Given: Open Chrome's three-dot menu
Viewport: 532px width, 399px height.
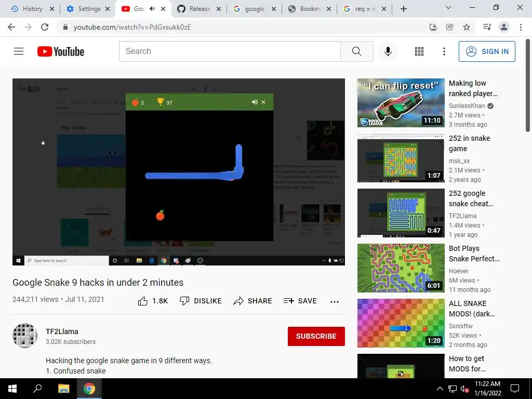Looking at the screenshot, I should [521, 27].
